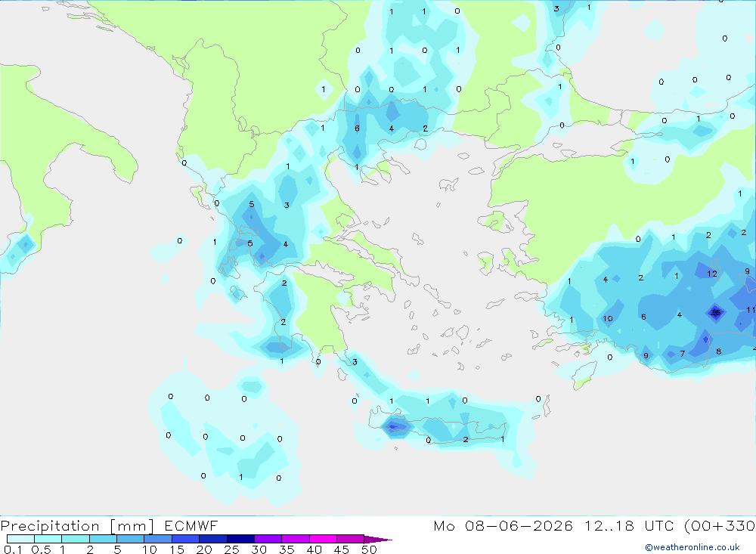The height and width of the screenshot is (554, 756).
Task: Click the 50 legend scale label
Action: click(369, 549)
